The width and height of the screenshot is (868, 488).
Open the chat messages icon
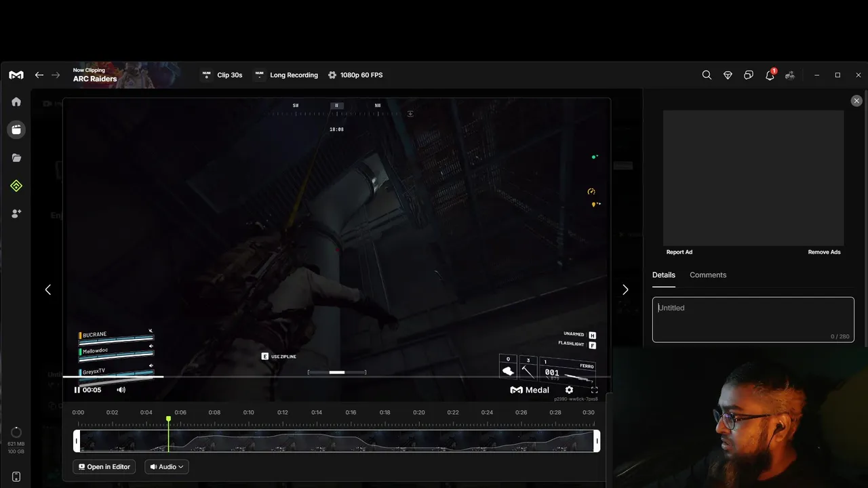point(749,75)
